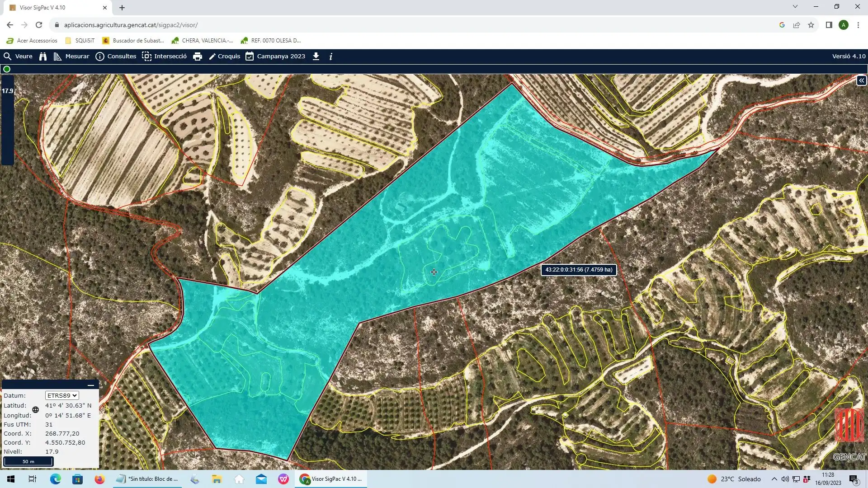Open Firefox from the taskbar

point(99,479)
